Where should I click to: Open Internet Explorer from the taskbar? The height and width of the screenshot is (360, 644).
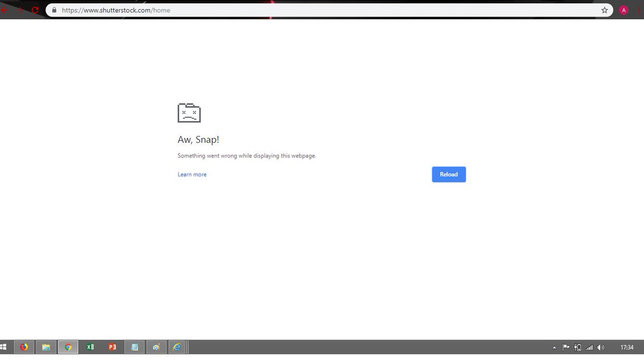coord(177,347)
